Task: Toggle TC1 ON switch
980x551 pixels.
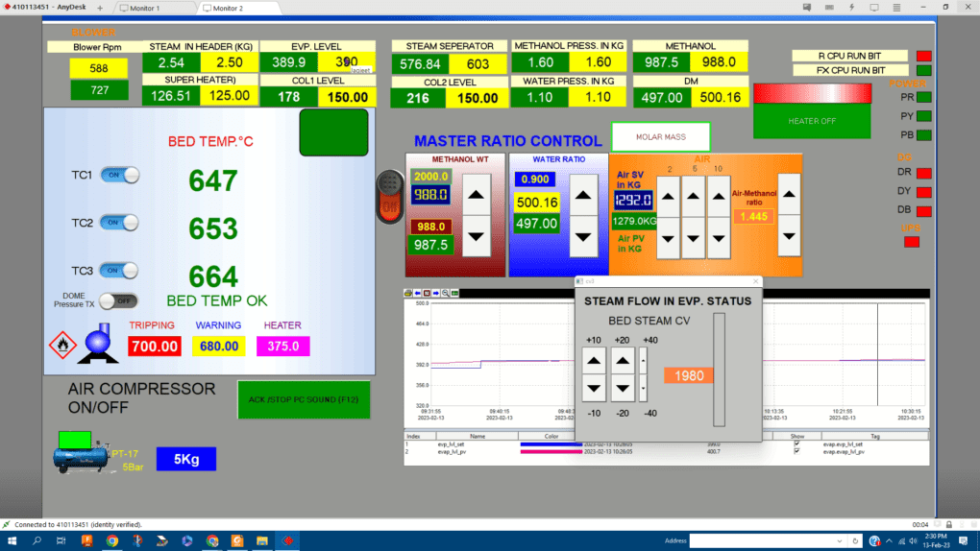Action: pos(119,175)
